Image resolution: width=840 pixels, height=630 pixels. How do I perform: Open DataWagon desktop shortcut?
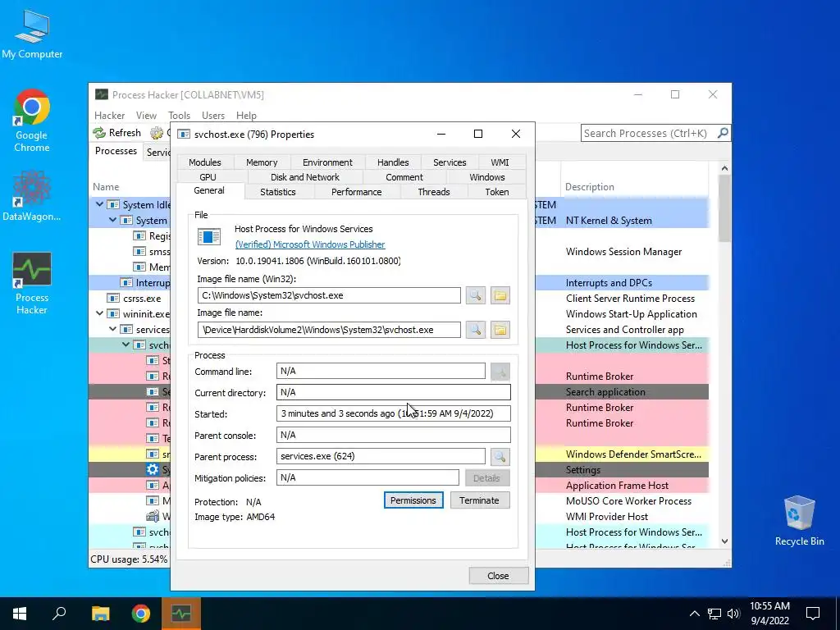pyautogui.click(x=32, y=195)
